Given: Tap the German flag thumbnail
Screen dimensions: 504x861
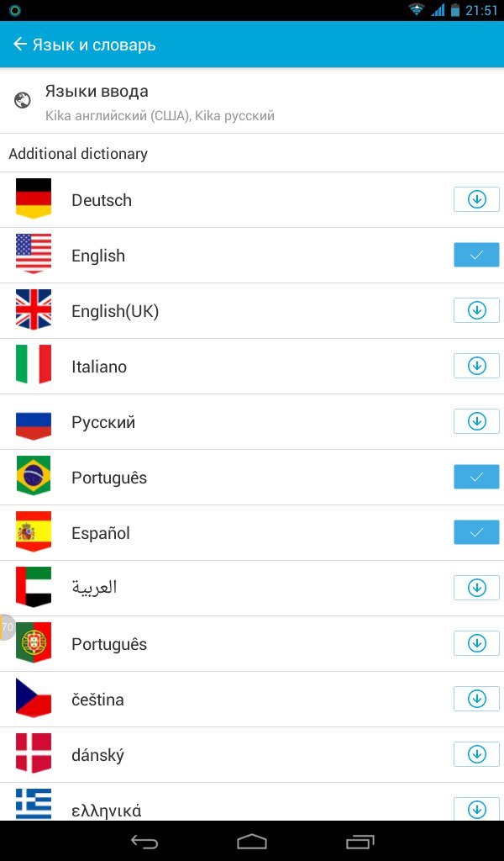Looking at the screenshot, I should (34, 199).
